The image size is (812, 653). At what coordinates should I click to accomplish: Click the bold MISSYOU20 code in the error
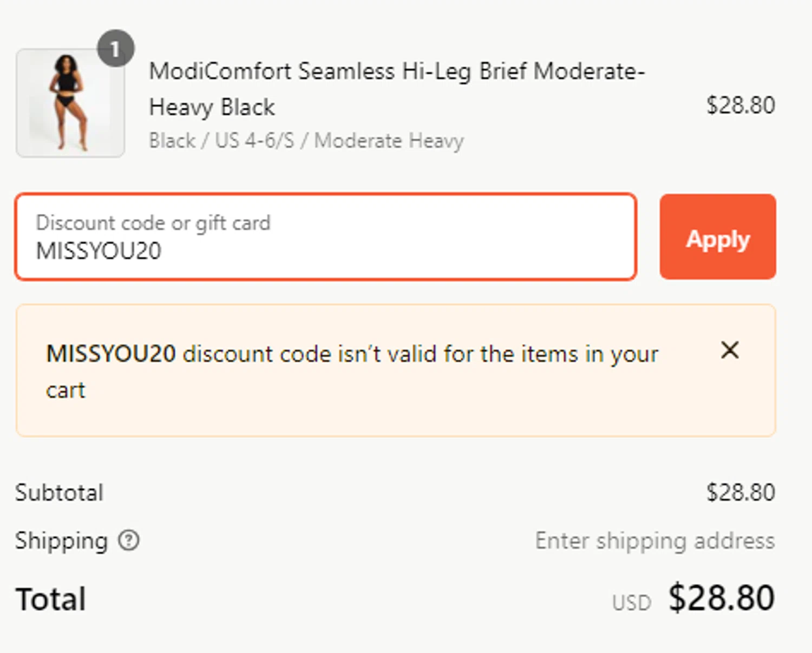click(x=111, y=354)
